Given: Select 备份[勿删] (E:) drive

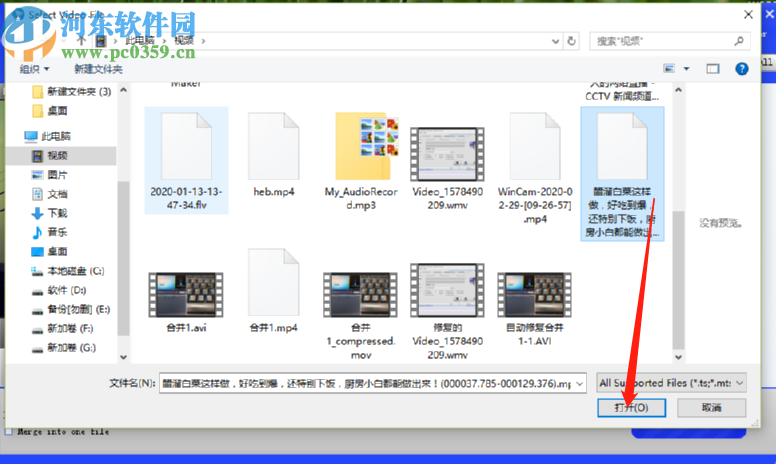Looking at the screenshot, I should (x=71, y=310).
